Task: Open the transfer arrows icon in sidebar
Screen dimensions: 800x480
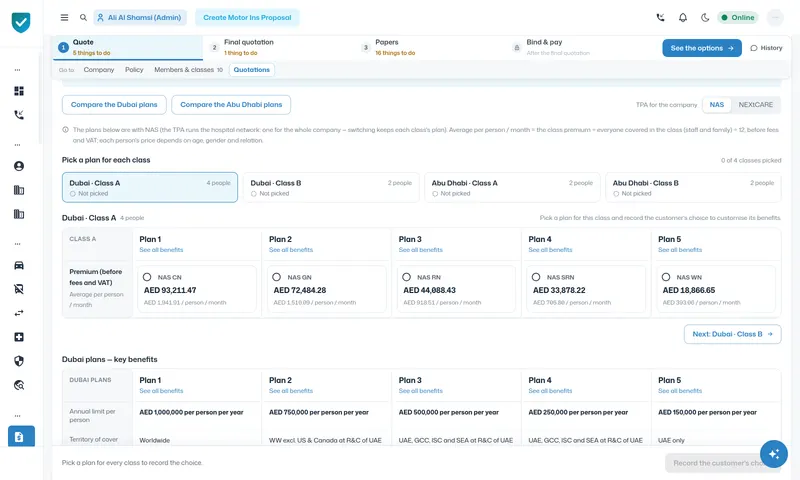Action: [19, 313]
